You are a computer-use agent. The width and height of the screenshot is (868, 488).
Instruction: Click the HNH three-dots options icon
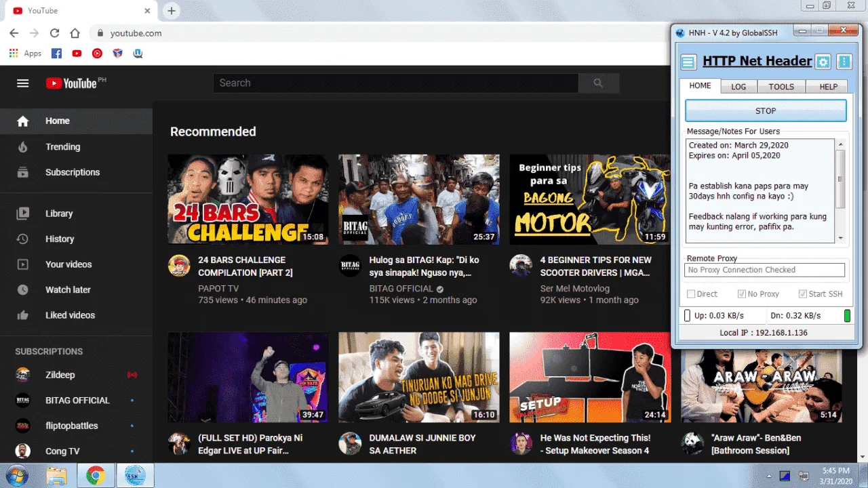coord(844,62)
